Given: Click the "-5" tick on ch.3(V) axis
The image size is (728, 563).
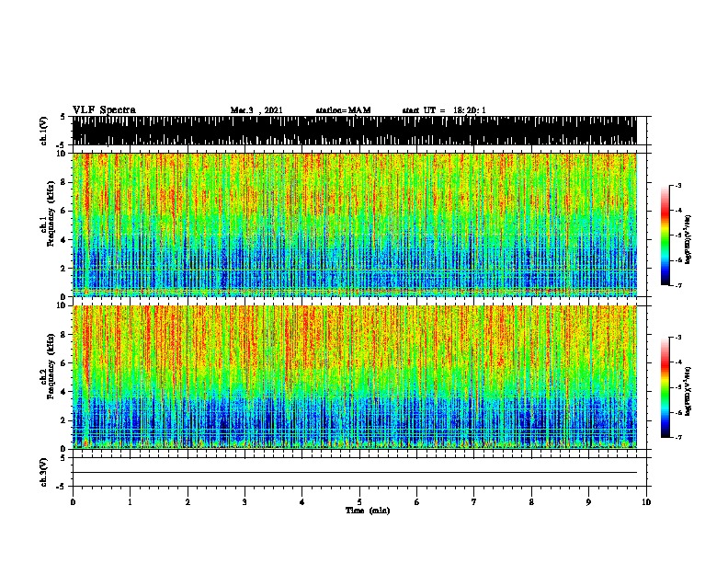Looking at the screenshot, I should 61,487.
